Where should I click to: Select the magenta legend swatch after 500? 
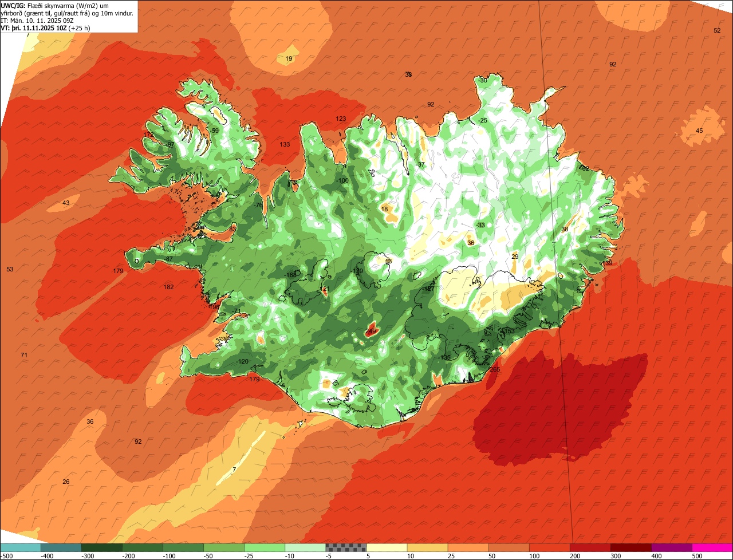[712, 547]
